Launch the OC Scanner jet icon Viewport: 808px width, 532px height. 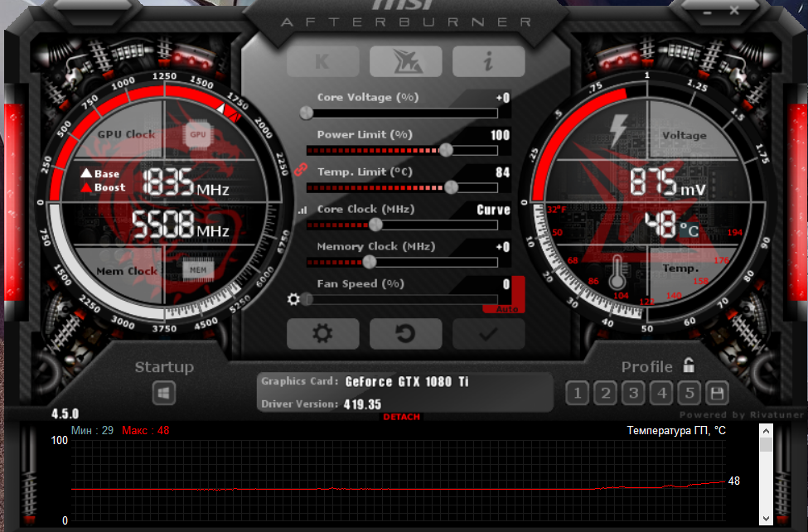tap(405, 61)
